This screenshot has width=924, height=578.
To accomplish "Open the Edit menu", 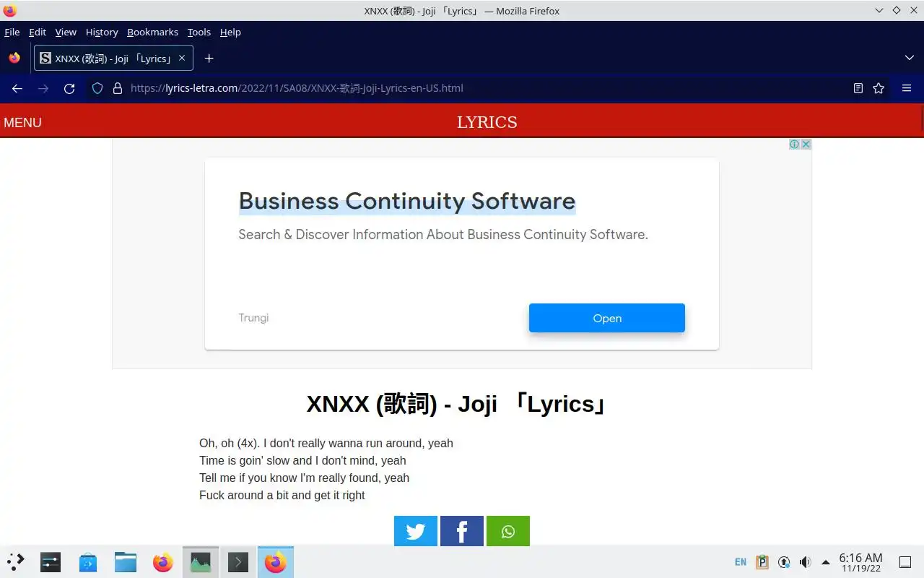I will pos(38,32).
